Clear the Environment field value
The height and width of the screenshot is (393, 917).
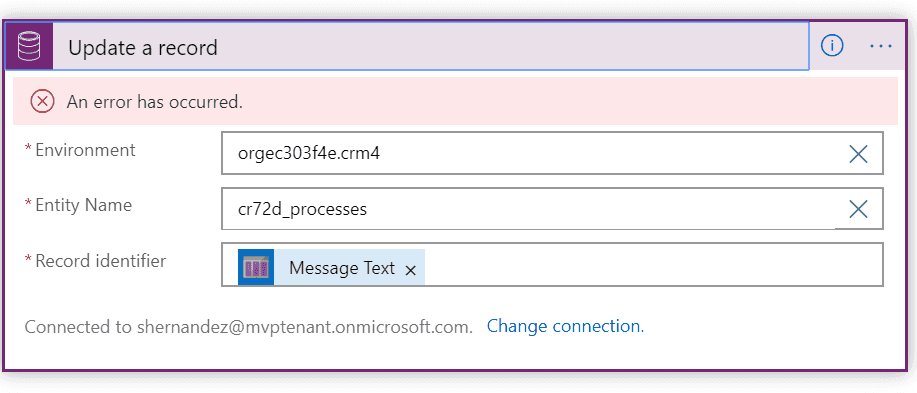[x=857, y=154]
